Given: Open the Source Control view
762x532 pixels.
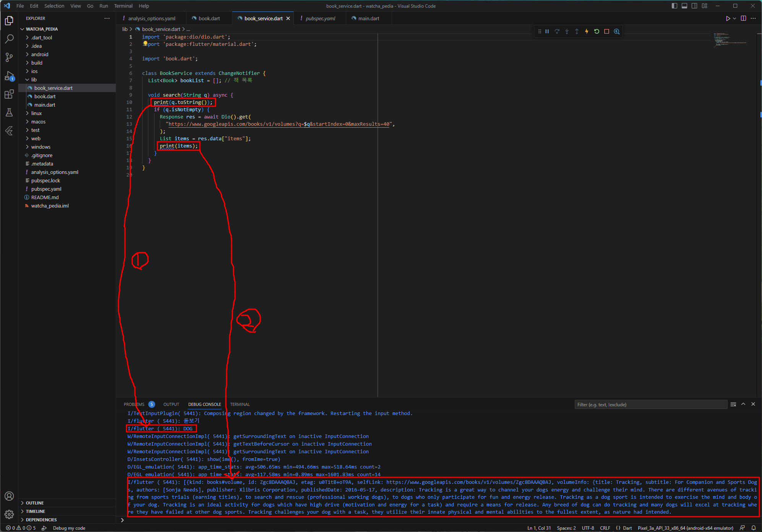Looking at the screenshot, I should (x=9, y=57).
